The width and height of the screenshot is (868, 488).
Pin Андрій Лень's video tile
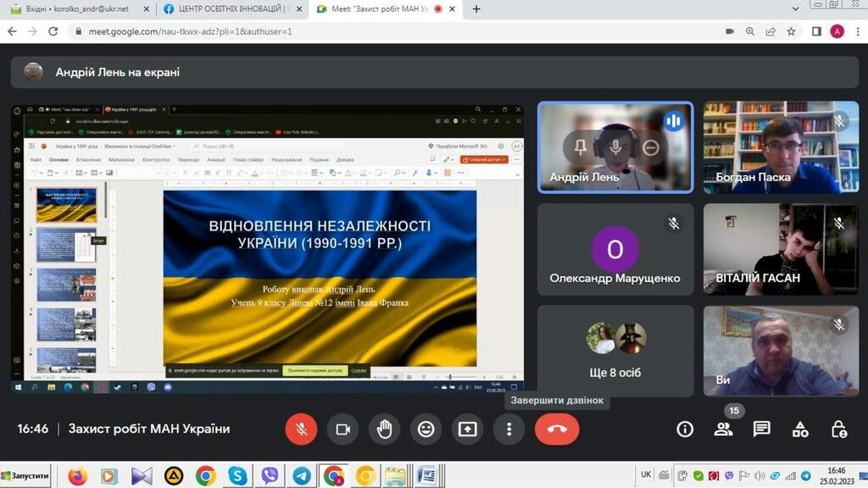[x=581, y=147]
